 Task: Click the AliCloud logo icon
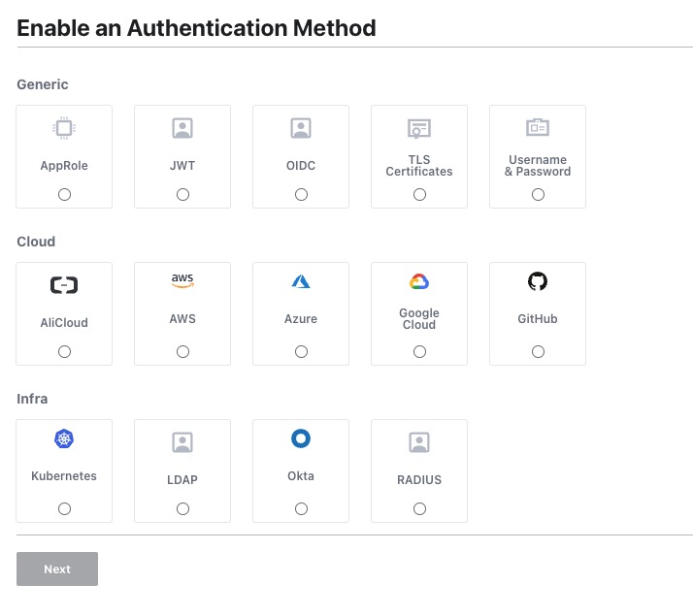pos(64,285)
